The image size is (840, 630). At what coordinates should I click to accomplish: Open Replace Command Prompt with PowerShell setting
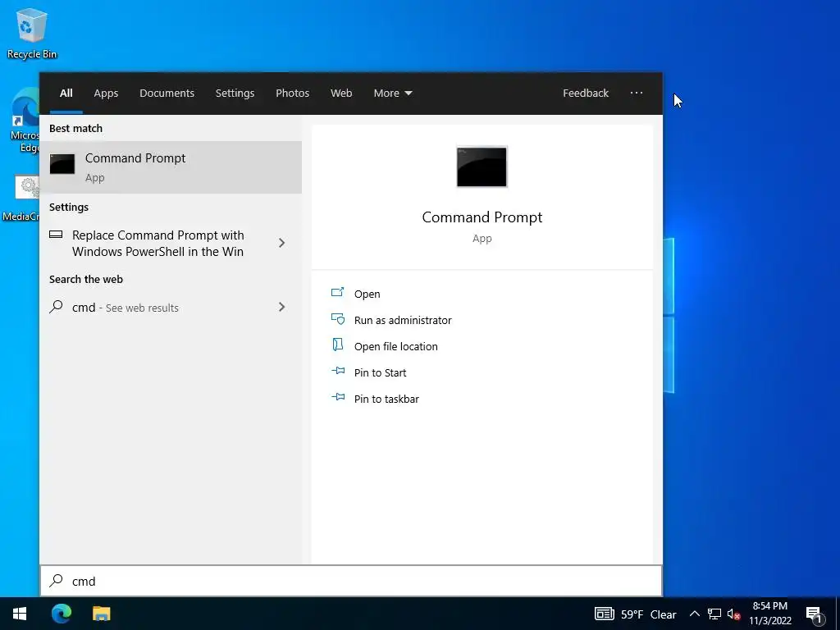coord(171,243)
